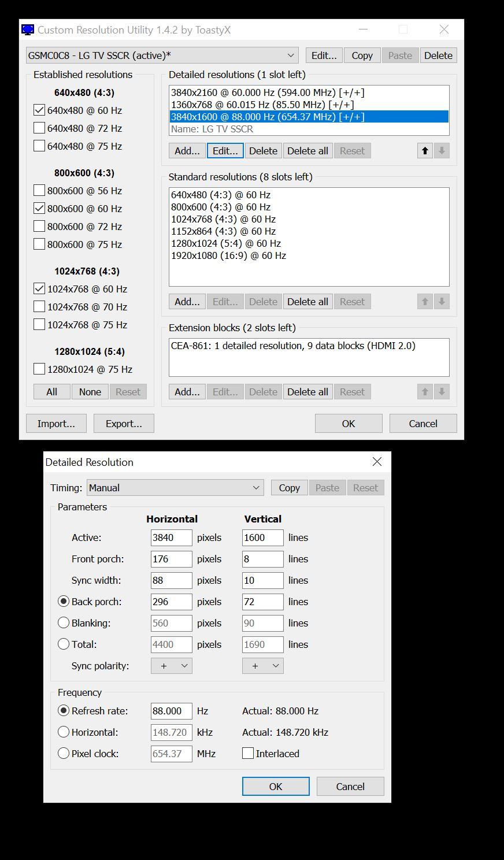Enable 640x480 @ 75 Hz
The image size is (504, 860).
point(39,146)
